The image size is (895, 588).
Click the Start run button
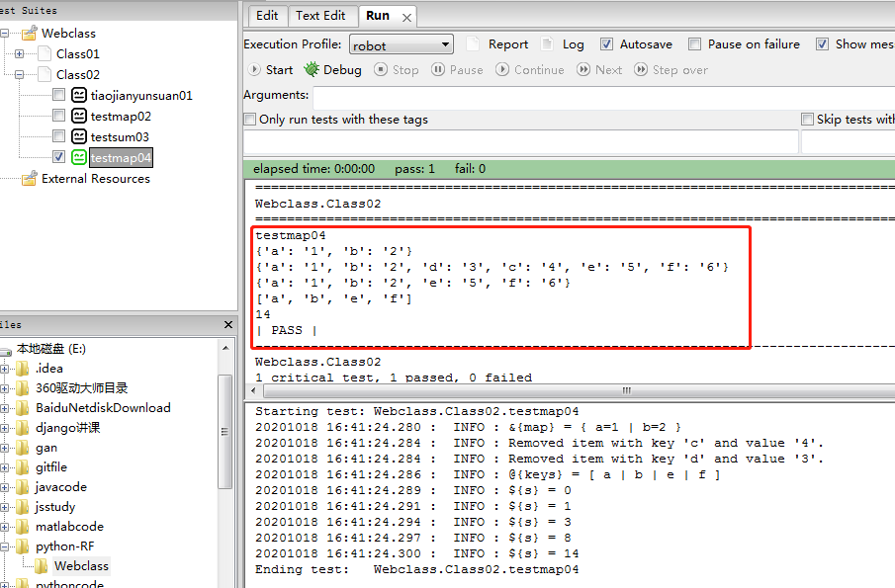pyautogui.click(x=271, y=69)
